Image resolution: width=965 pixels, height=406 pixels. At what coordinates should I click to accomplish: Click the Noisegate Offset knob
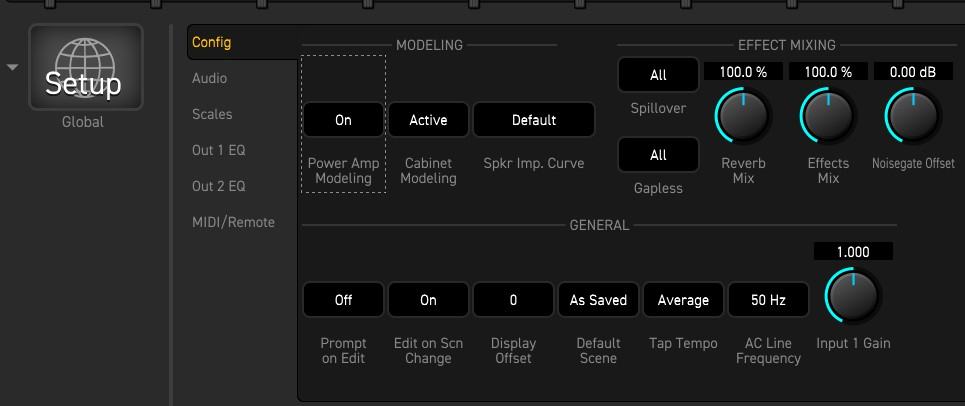(x=912, y=116)
